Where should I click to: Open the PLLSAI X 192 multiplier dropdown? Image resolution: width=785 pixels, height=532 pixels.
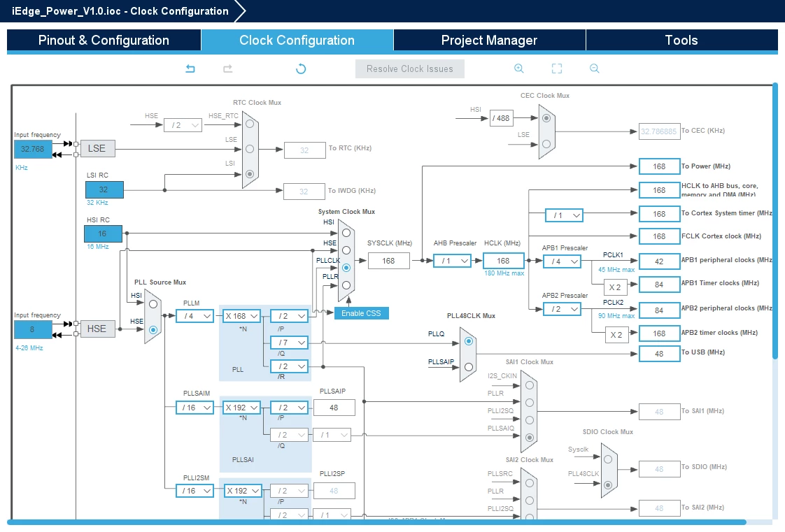click(x=242, y=408)
